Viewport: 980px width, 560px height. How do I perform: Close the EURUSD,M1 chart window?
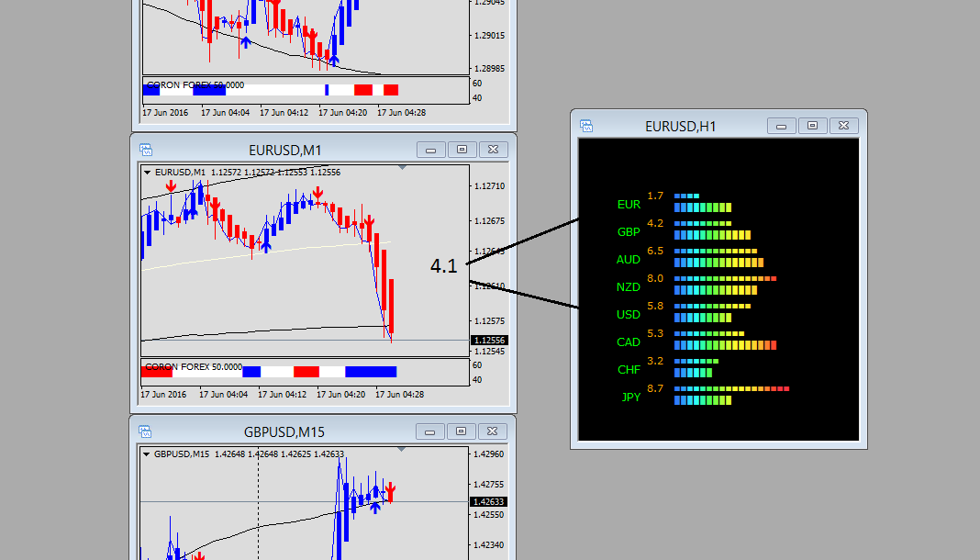click(493, 150)
